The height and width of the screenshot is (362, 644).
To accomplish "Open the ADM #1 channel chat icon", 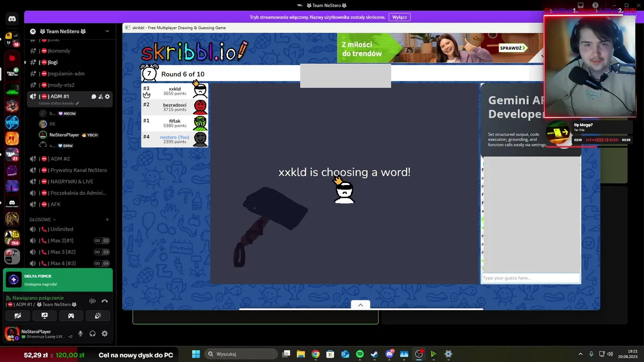I will click(94, 97).
